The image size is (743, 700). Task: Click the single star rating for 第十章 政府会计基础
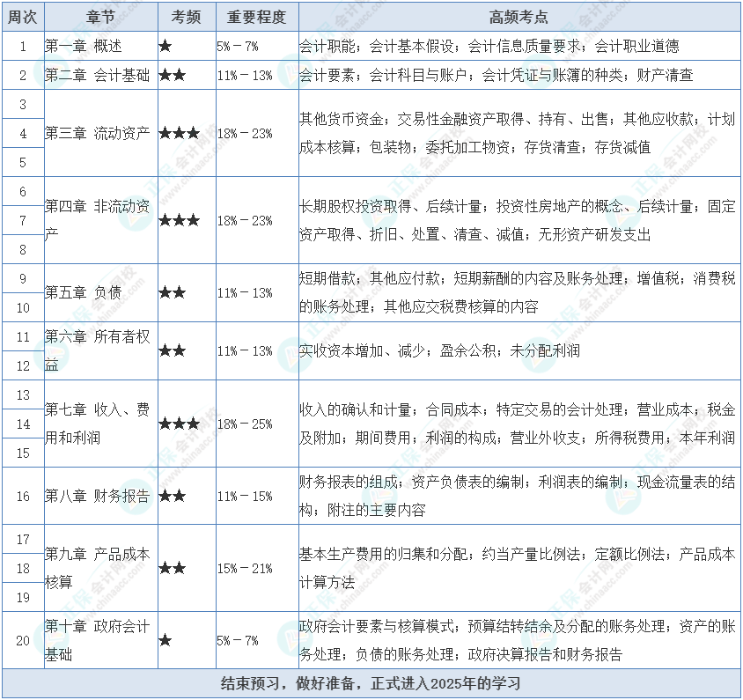click(x=166, y=640)
